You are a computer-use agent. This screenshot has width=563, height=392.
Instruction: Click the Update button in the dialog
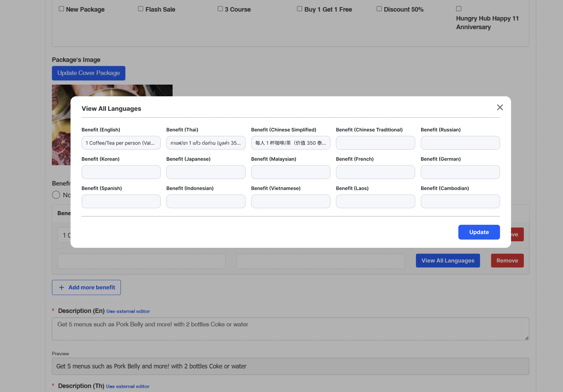tap(479, 232)
